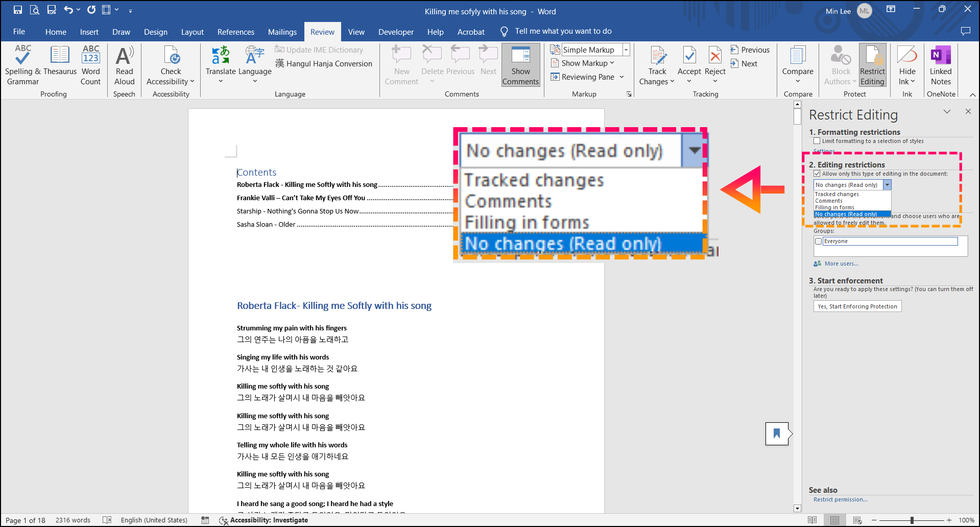Open Word Count dialog
Image resolution: width=980 pixels, height=527 pixels.
click(91, 65)
